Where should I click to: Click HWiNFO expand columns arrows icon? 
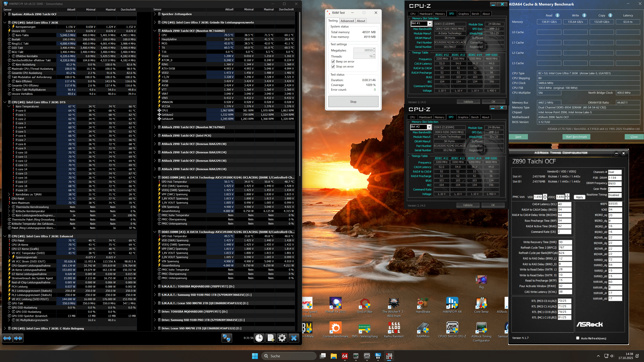[x=7, y=338]
